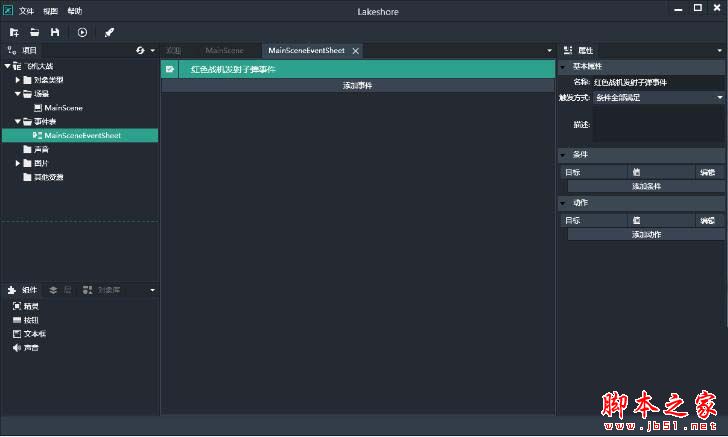The width and height of the screenshot is (728, 437).
Task: Click the 编辑 column header under 条件
Action: pyautogui.click(x=708, y=172)
